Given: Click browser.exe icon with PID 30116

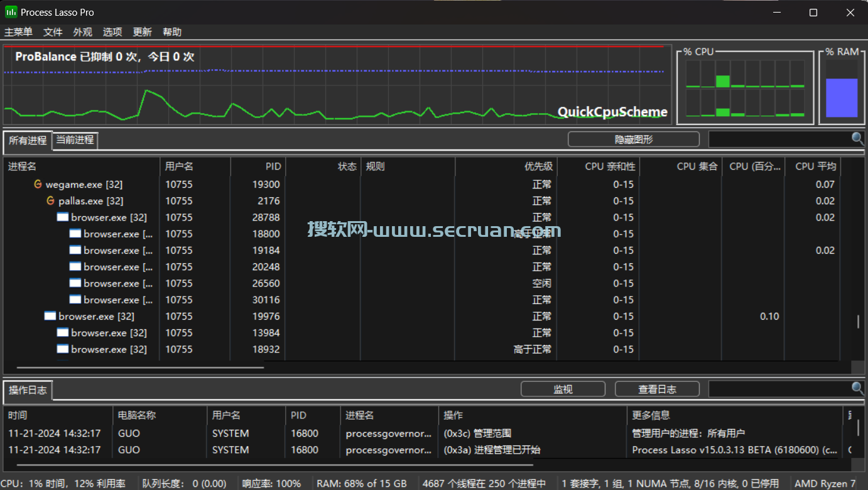Looking at the screenshot, I should pos(75,300).
